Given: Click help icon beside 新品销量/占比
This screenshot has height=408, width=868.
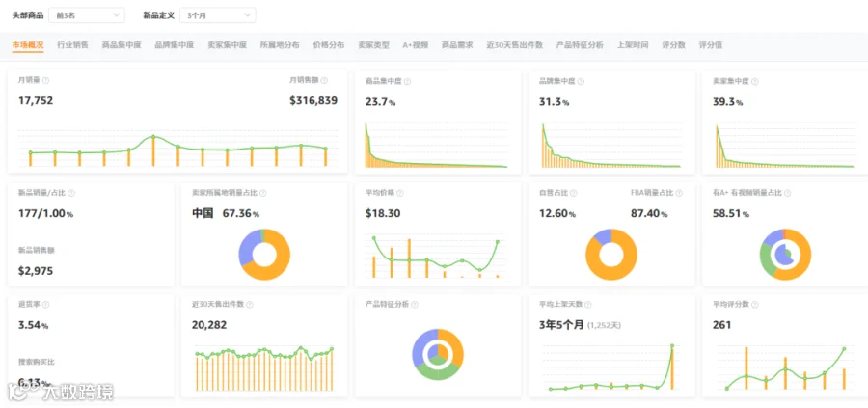Looking at the screenshot, I should pyautogui.click(x=71, y=193).
